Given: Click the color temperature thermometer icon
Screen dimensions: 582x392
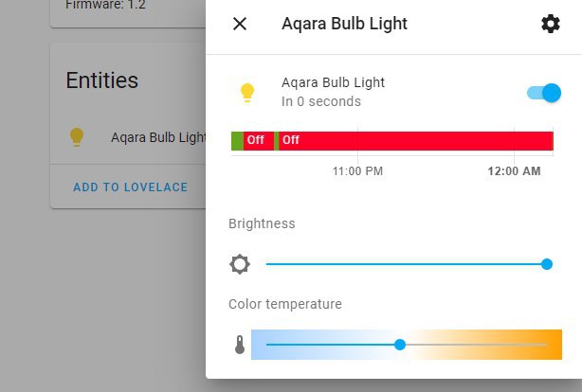Looking at the screenshot, I should [x=240, y=345].
